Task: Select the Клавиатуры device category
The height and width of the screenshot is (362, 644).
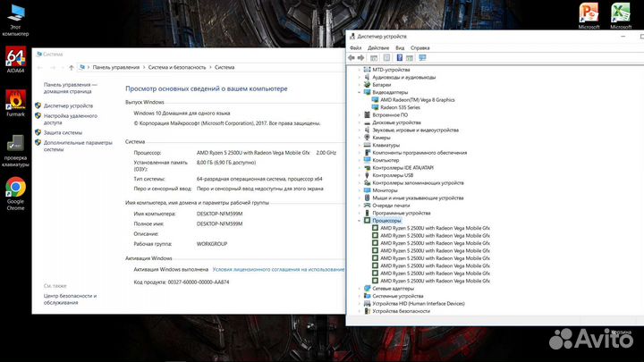Action: click(x=386, y=145)
